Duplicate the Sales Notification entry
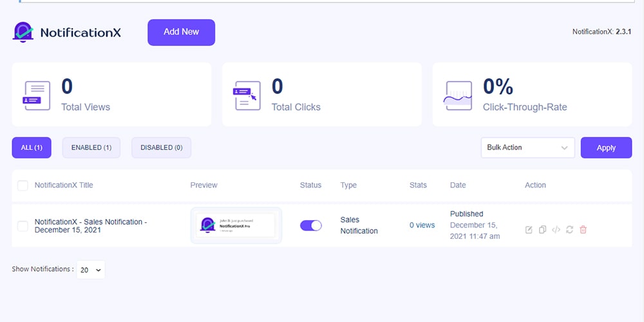The width and height of the screenshot is (644, 322). pos(542,230)
